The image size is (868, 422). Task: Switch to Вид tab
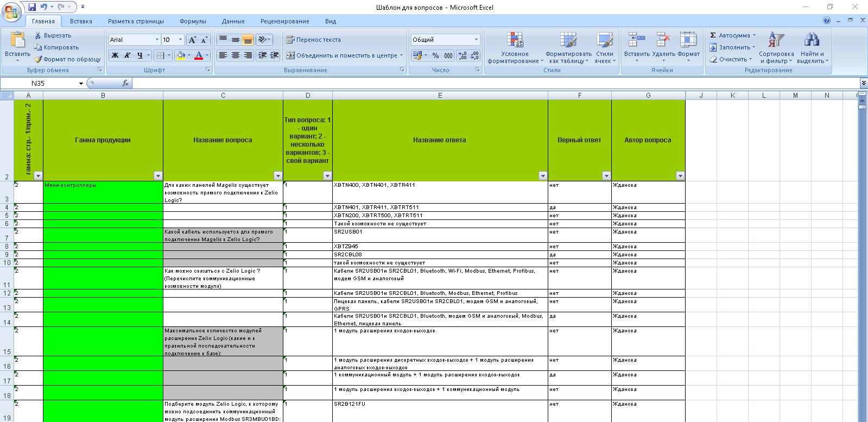(331, 21)
